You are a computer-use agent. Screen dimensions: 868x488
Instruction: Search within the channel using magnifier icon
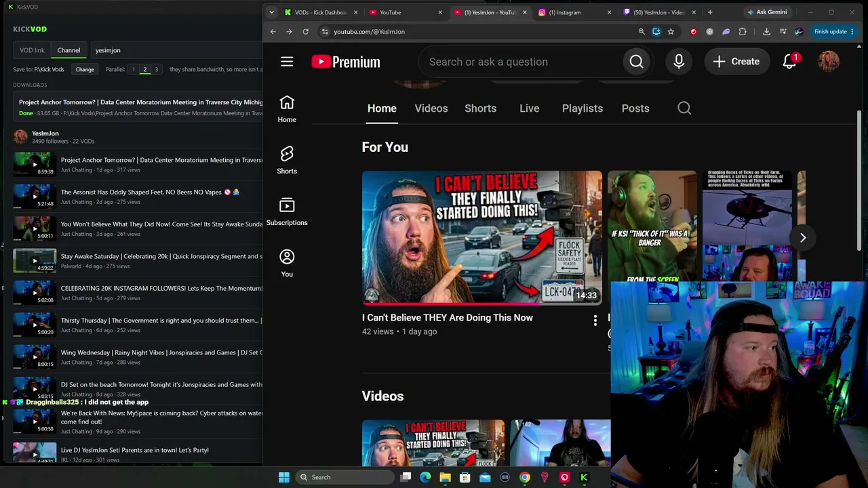coord(684,108)
